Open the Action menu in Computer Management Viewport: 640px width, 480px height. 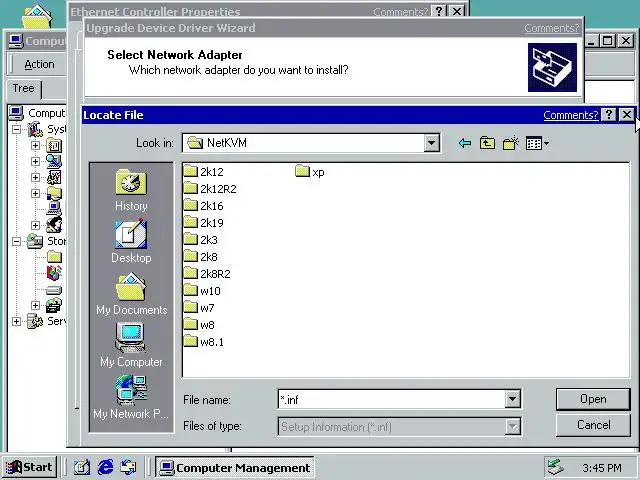(x=39, y=64)
